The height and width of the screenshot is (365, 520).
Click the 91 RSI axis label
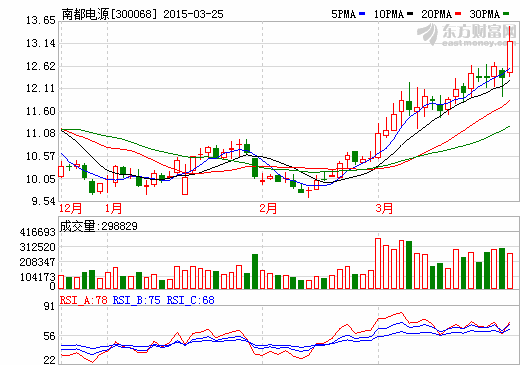point(49,306)
